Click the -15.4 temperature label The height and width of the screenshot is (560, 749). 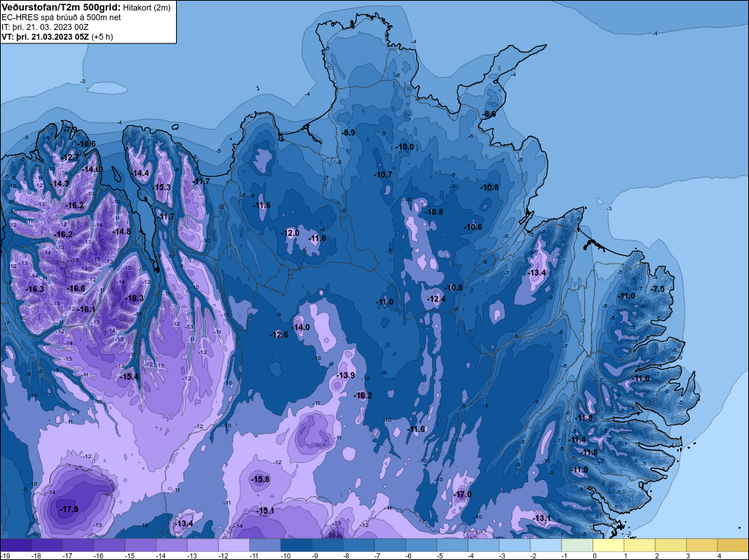click(x=129, y=377)
